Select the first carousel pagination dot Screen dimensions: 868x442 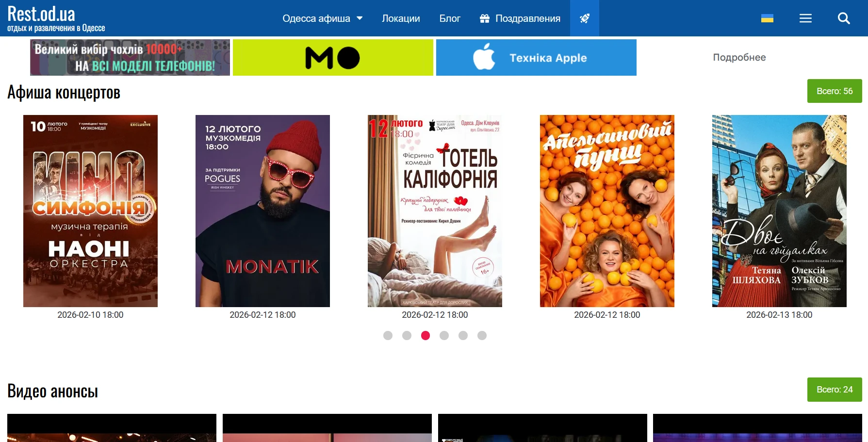388,335
